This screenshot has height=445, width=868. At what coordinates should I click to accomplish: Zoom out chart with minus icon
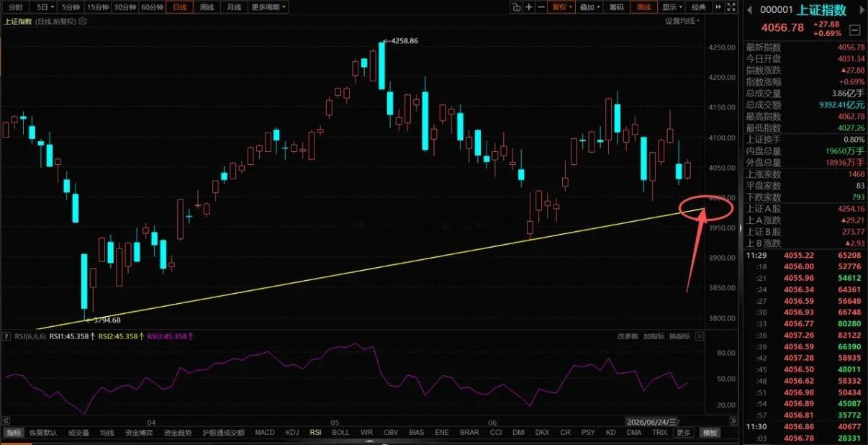tap(541, 7)
